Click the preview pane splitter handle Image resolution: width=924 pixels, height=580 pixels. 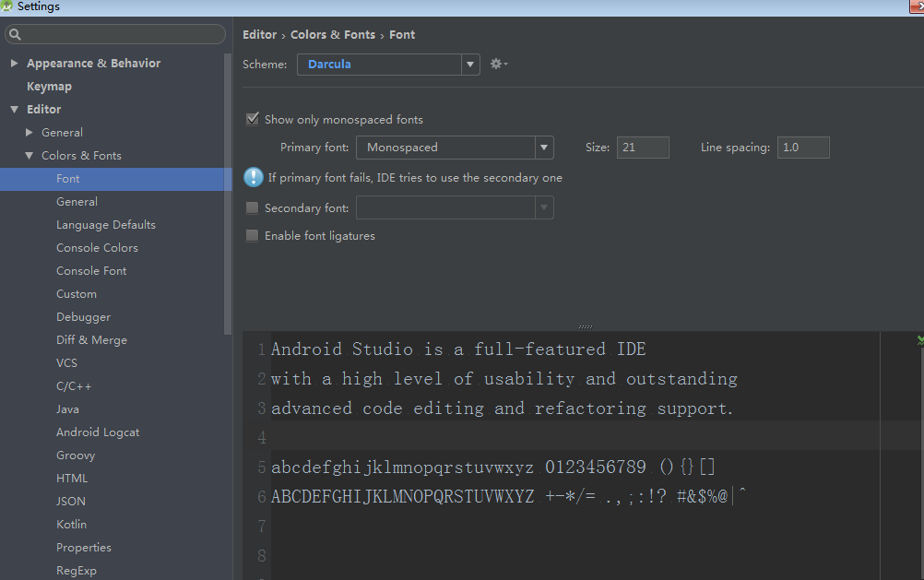[x=586, y=326]
